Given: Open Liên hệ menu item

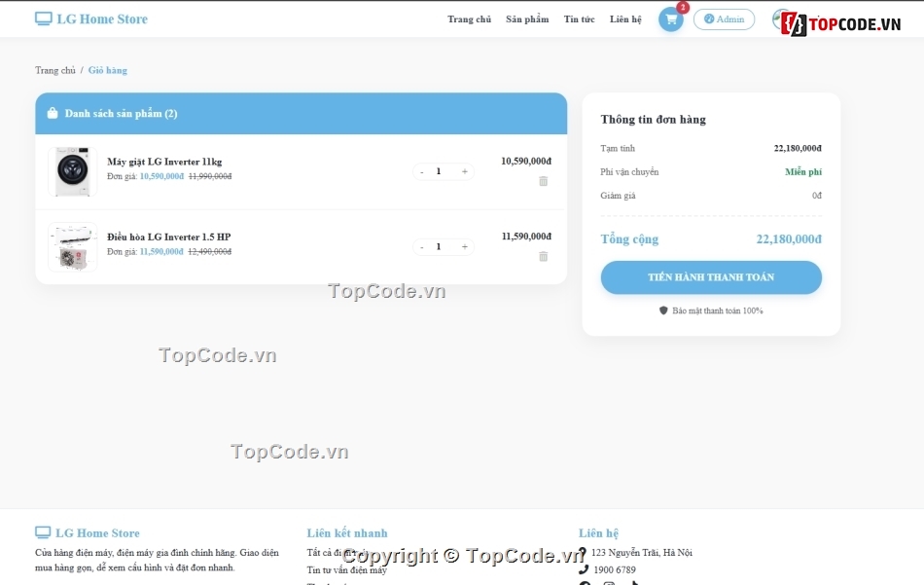Looking at the screenshot, I should pyautogui.click(x=625, y=19).
